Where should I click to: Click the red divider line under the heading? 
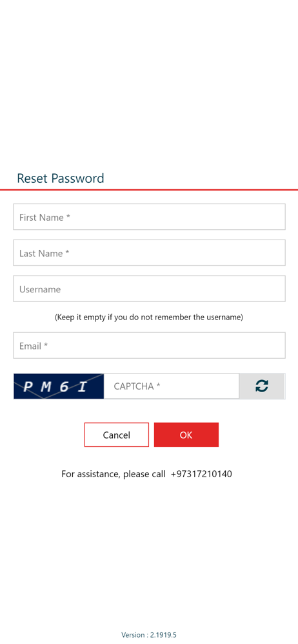(149, 190)
